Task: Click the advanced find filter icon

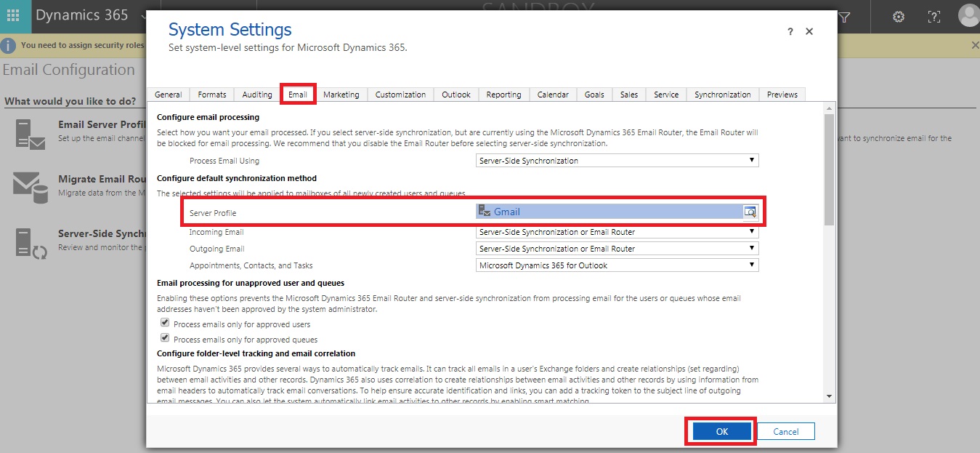Action: [x=844, y=16]
